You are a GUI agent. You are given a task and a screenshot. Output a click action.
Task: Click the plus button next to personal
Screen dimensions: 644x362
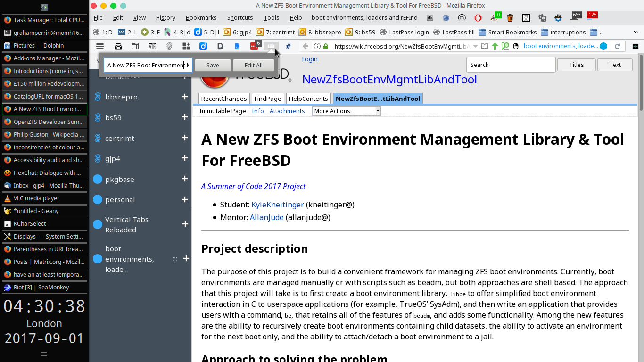pos(185,200)
